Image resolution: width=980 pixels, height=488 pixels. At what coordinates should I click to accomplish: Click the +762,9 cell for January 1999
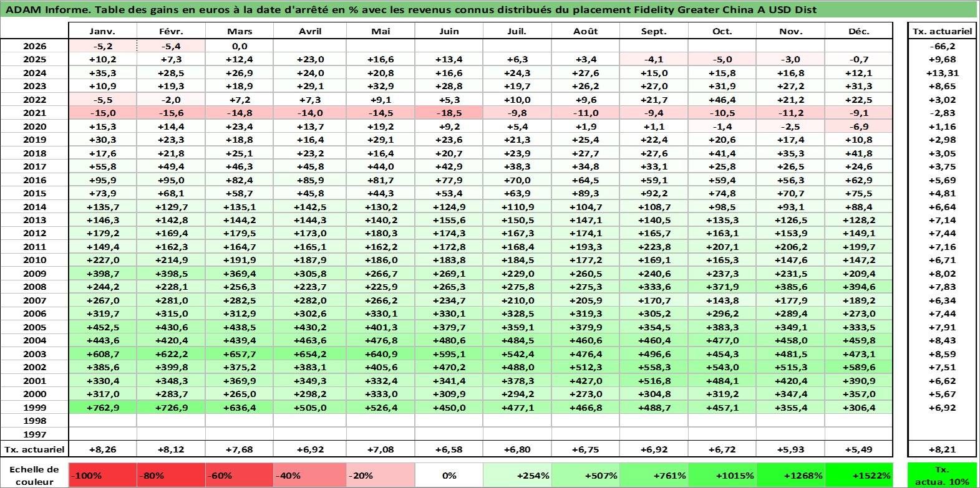[102, 408]
